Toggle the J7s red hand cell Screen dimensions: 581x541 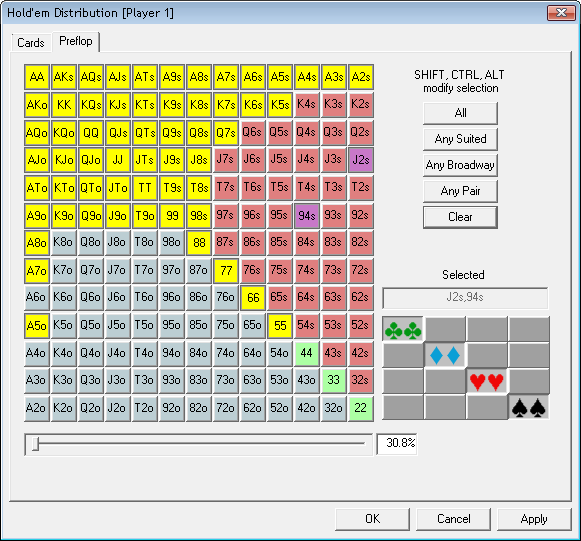(226, 160)
